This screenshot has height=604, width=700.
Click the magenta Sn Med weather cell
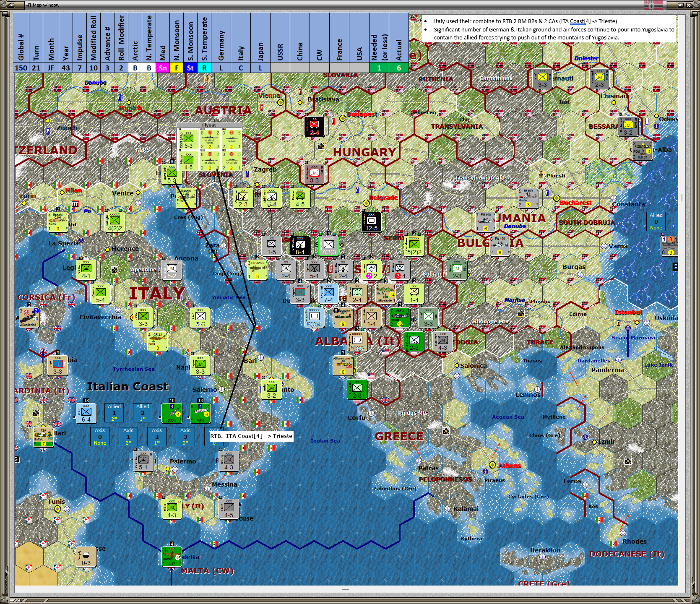tap(163, 68)
